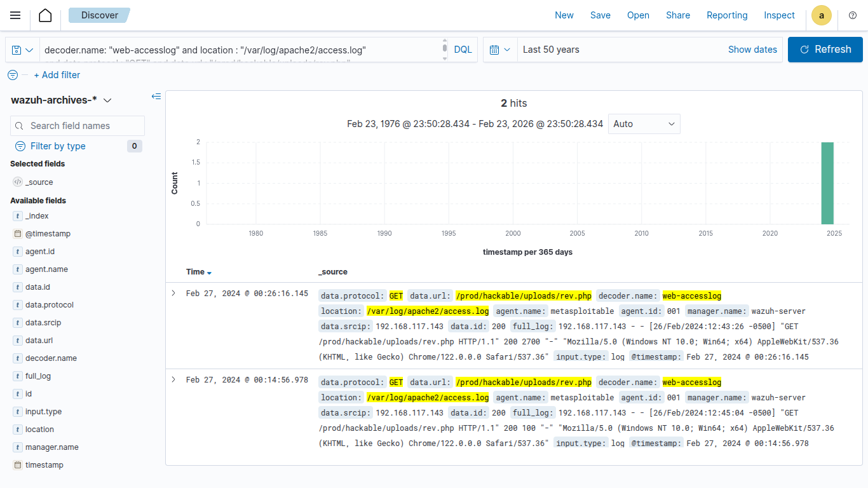Viewport: 868px width, 488px height.
Task: Open the Inspect menu item
Action: click(x=779, y=15)
